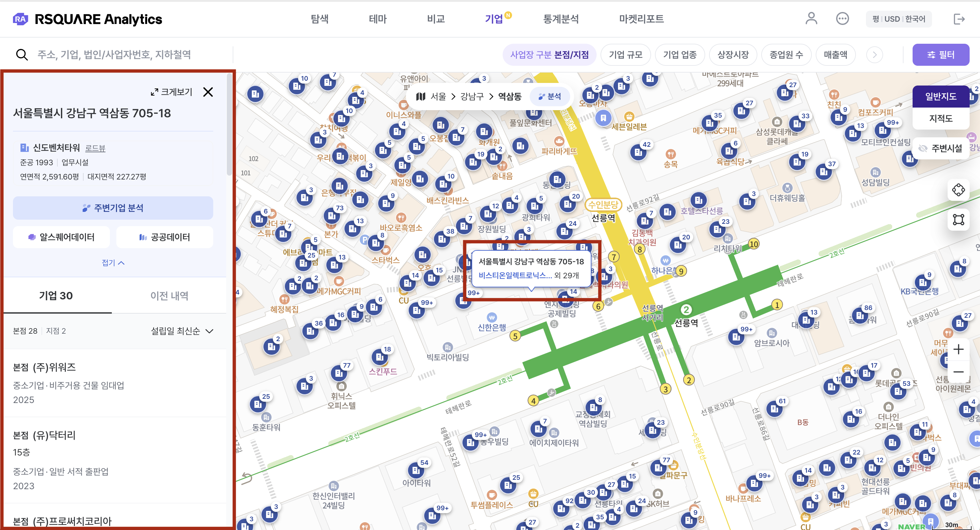Click the address and company search field
The width and height of the screenshot is (980, 530).
point(114,55)
